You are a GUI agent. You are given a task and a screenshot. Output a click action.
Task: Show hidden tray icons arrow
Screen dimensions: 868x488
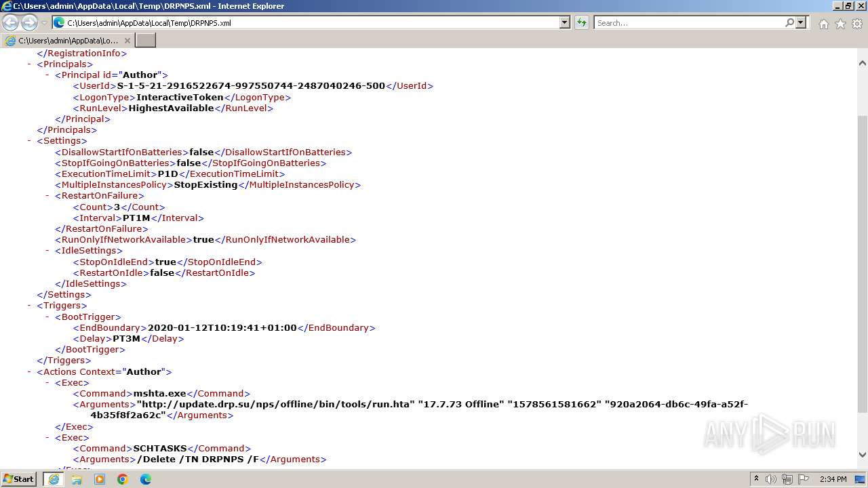[x=756, y=479]
